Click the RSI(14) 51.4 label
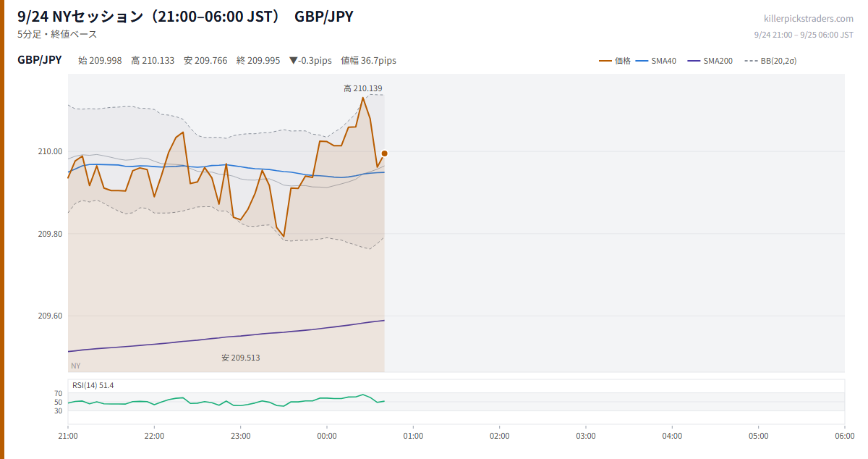The height and width of the screenshot is (459, 868). 93,385
